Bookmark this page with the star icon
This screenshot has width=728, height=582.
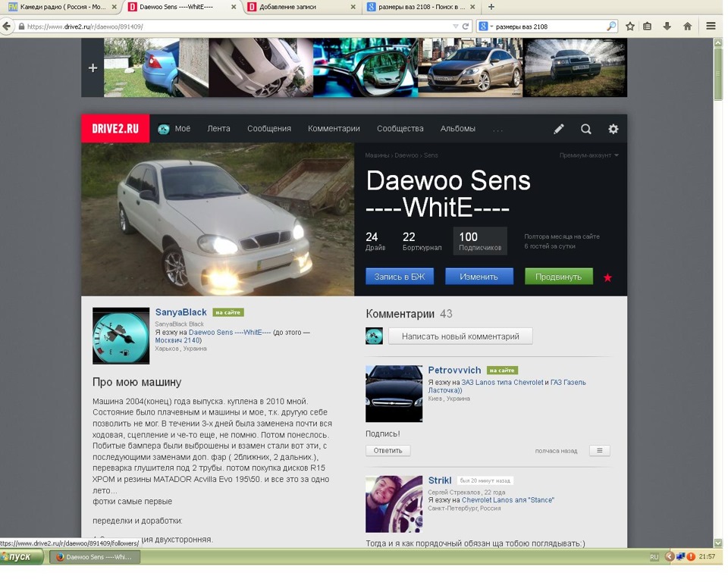click(x=629, y=27)
